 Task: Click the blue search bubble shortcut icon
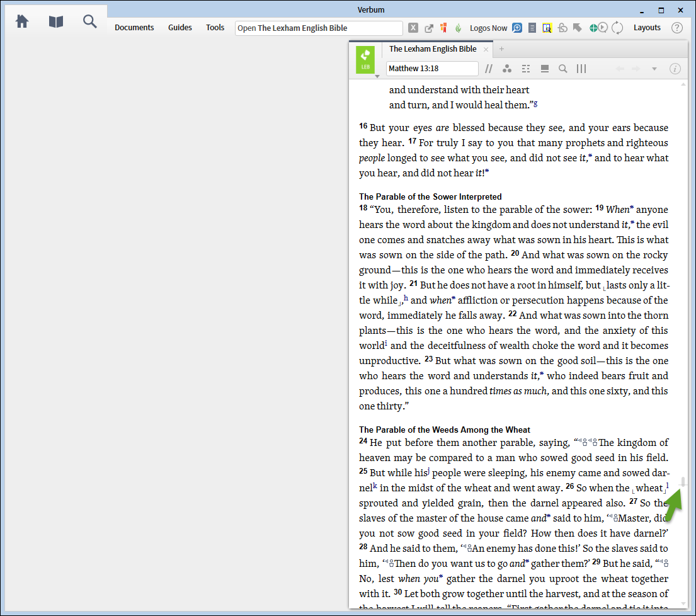(517, 28)
